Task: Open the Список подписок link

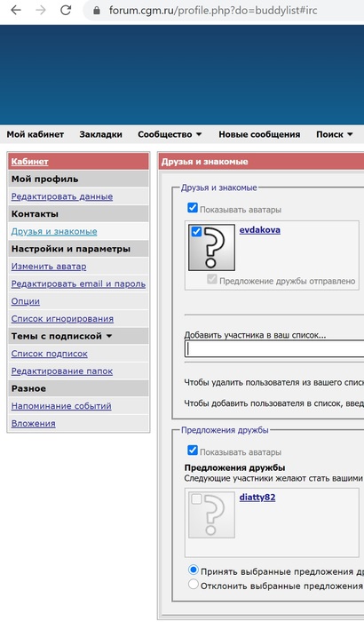Action: (x=49, y=354)
